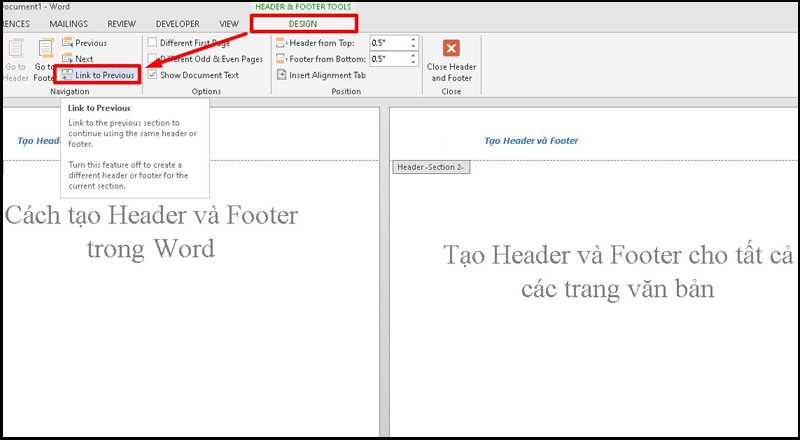Click header text on the left page
This screenshot has height=440, width=800.
pyautogui.click(x=39, y=141)
